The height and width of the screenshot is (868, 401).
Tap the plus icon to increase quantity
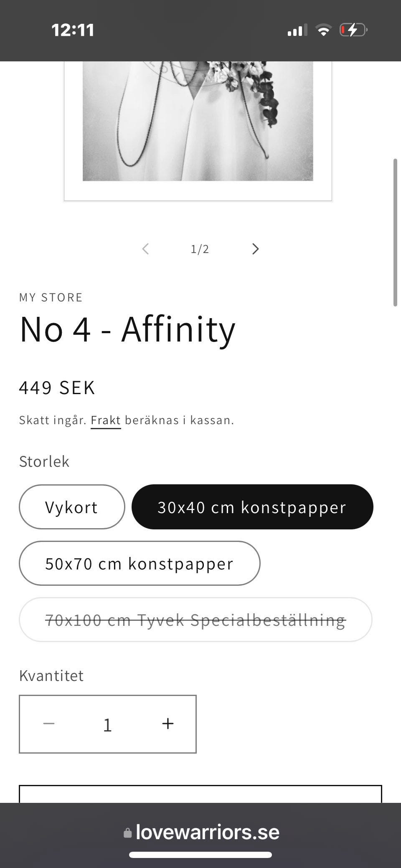[168, 724]
